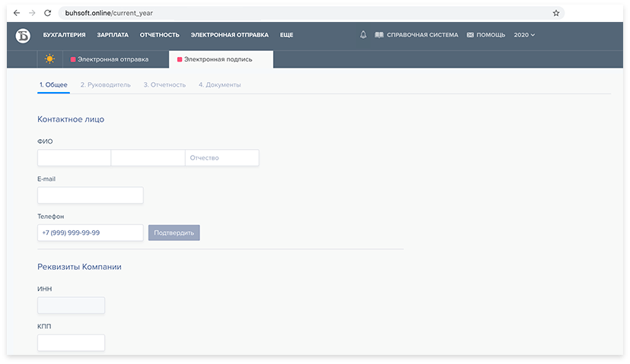Switch to Электронная отправка tab
The image size is (630, 364).
(109, 59)
